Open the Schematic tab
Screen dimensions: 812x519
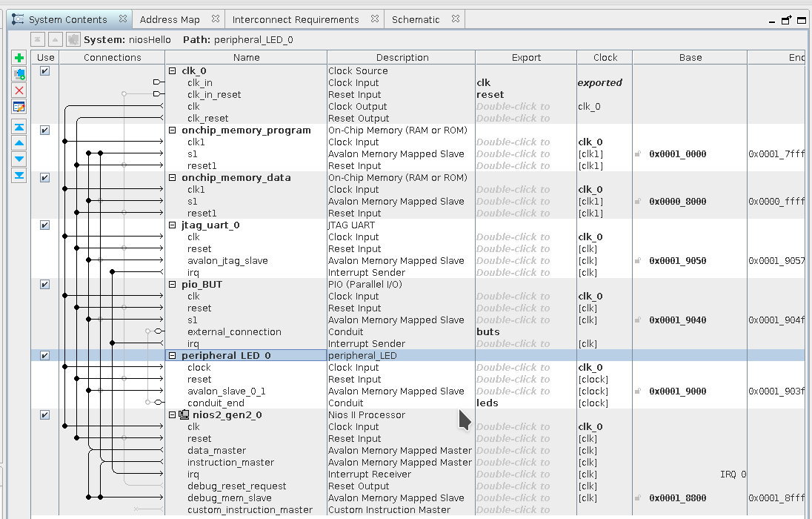click(415, 20)
